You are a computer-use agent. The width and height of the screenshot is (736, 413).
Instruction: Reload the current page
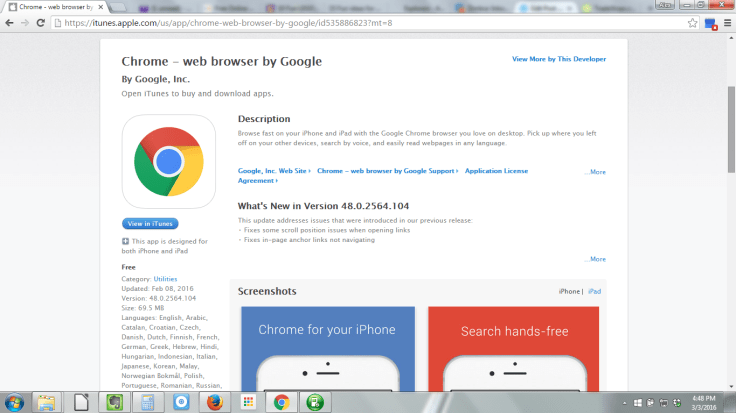pyautogui.click(x=41, y=23)
